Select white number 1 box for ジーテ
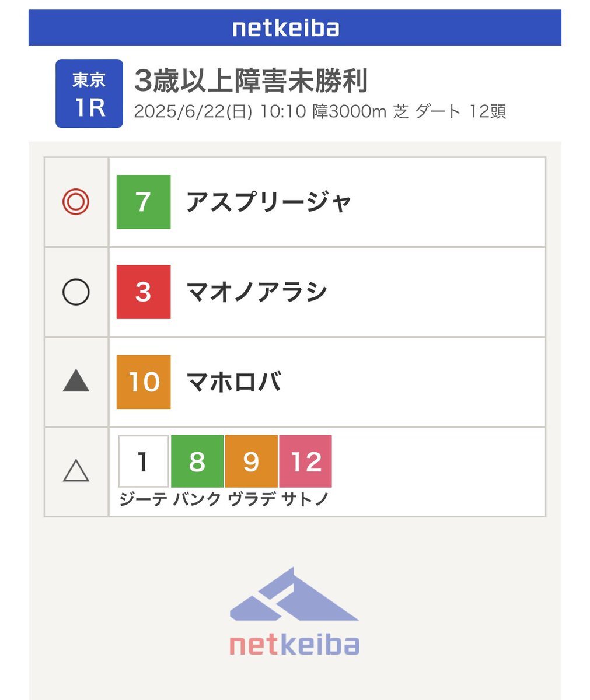The width and height of the screenshot is (590, 700). click(x=144, y=461)
